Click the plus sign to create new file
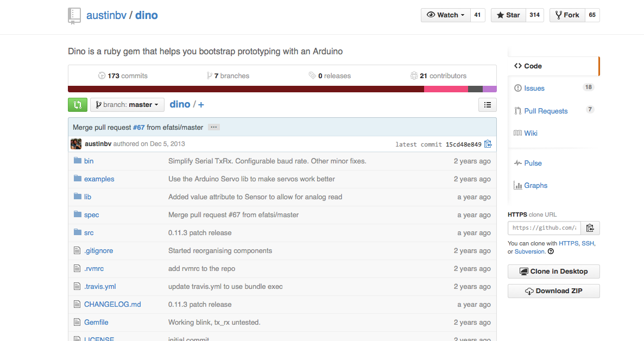Screen dimensions: 644x341 (x=201, y=105)
